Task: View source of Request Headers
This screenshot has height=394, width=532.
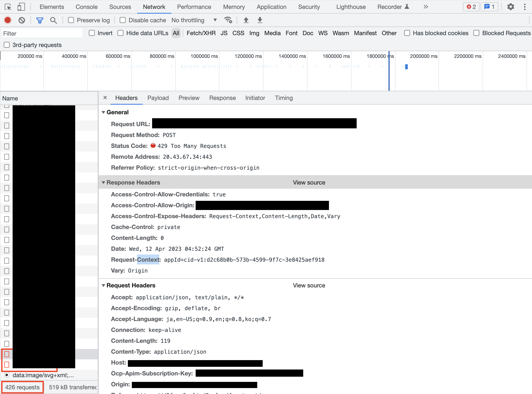Action: point(309,285)
